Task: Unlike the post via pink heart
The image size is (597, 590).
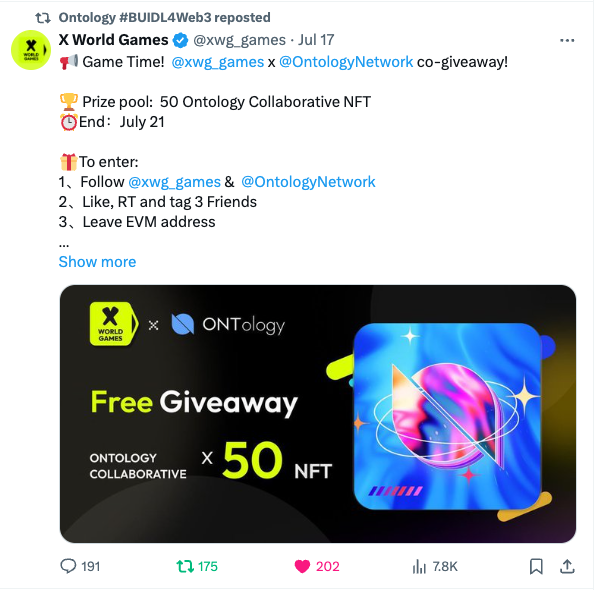Action: tap(302, 566)
